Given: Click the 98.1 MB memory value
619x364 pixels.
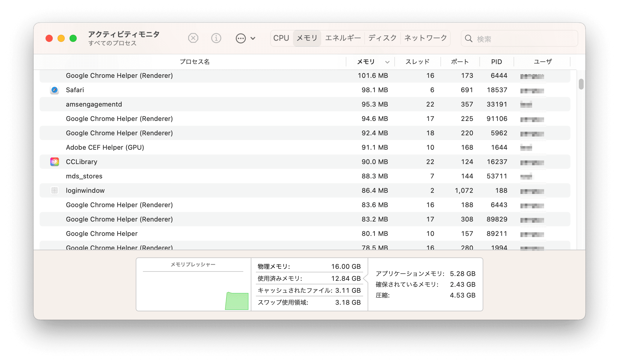Looking at the screenshot, I should [x=375, y=90].
